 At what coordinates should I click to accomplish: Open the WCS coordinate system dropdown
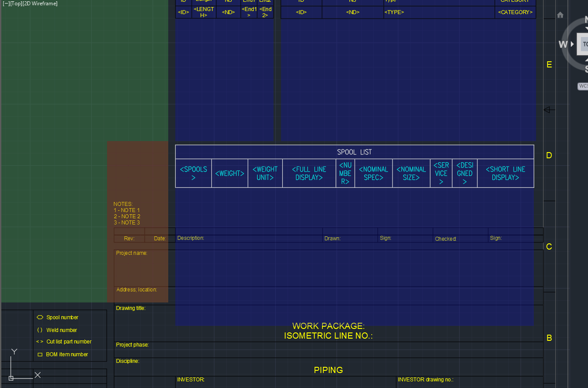(x=583, y=86)
